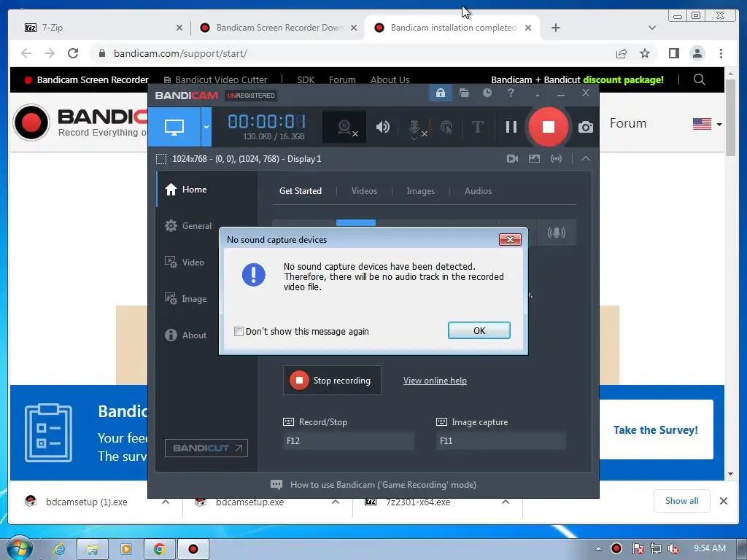Click the red stop recording circle
Viewport: 747px width, 560px height.
549,127
